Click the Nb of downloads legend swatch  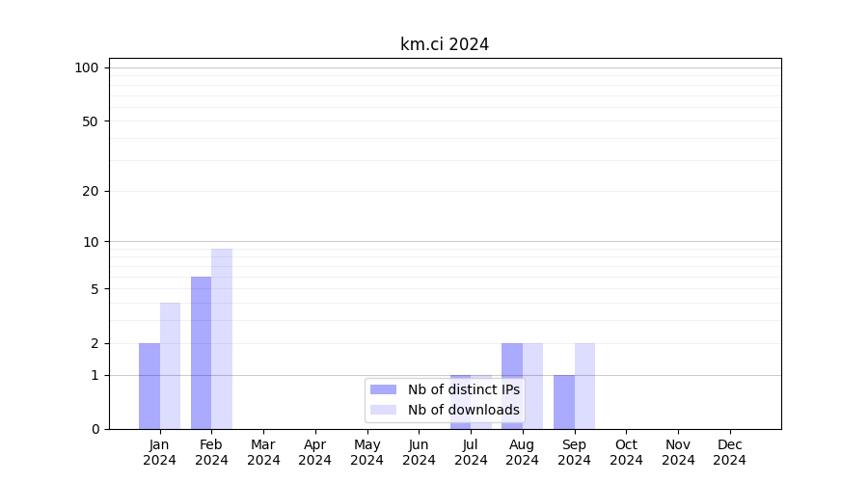tap(383, 410)
